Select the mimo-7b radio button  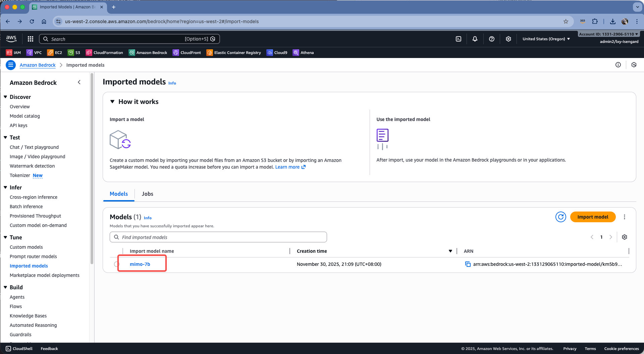[116, 264]
